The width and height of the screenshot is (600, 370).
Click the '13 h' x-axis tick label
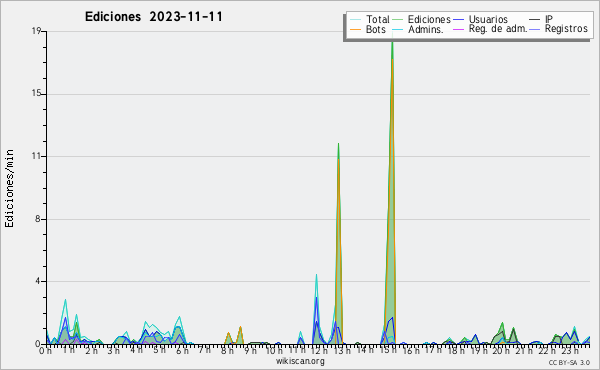[x=342, y=350]
